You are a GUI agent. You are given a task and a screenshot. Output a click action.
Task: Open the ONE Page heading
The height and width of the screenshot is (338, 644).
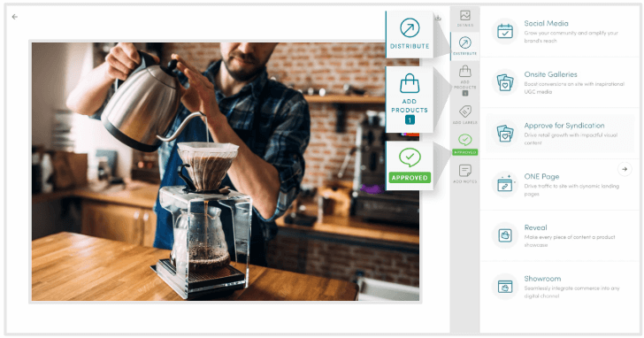click(541, 177)
